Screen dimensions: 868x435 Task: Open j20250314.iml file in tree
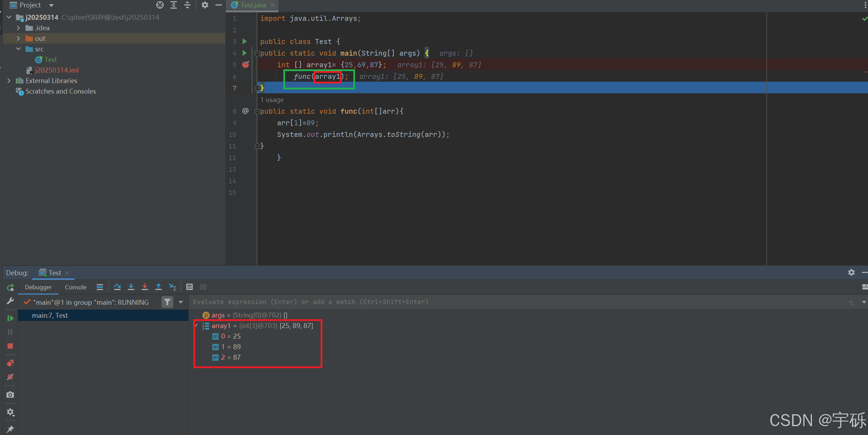[x=57, y=70]
